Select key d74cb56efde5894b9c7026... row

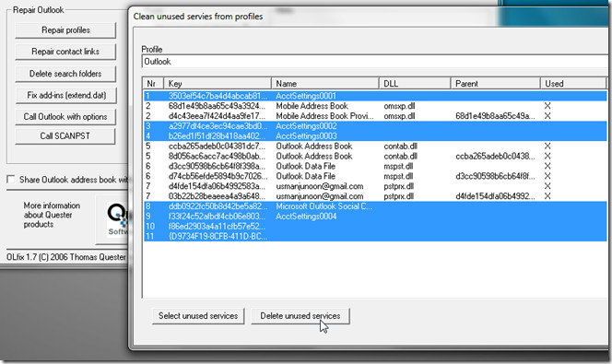tap(375, 176)
